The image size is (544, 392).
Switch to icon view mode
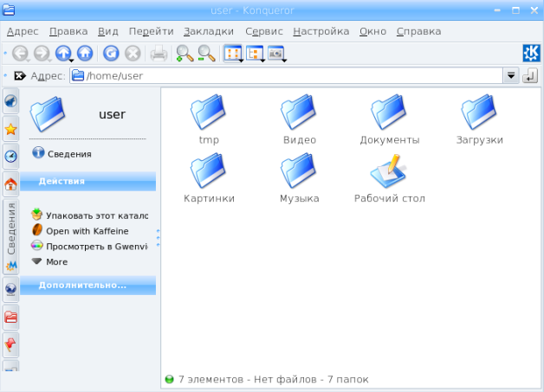(233, 54)
